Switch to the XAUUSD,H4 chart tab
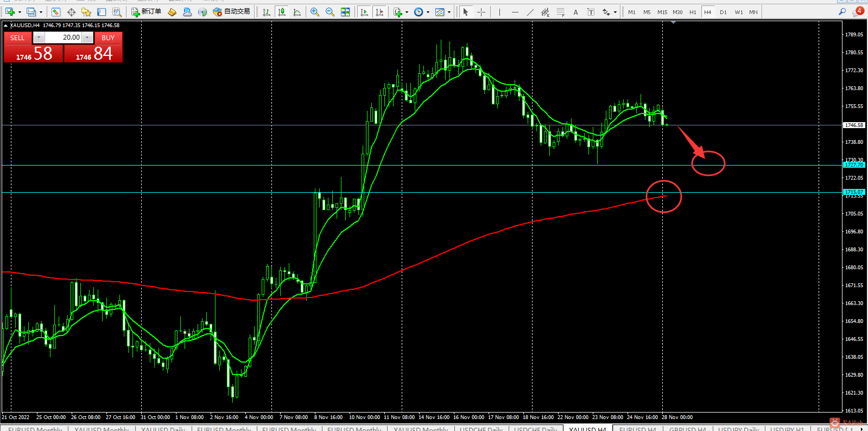This screenshot has height=431, width=868. [x=587, y=429]
